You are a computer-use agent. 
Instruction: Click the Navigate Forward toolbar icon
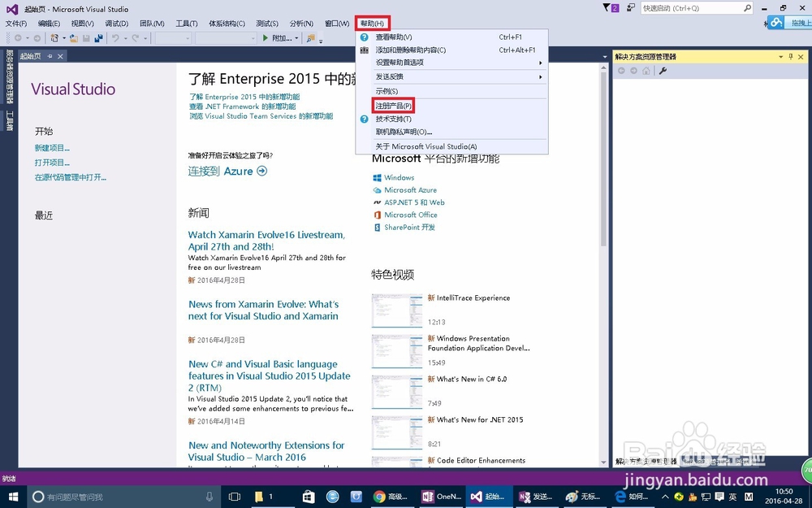tap(37, 38)
